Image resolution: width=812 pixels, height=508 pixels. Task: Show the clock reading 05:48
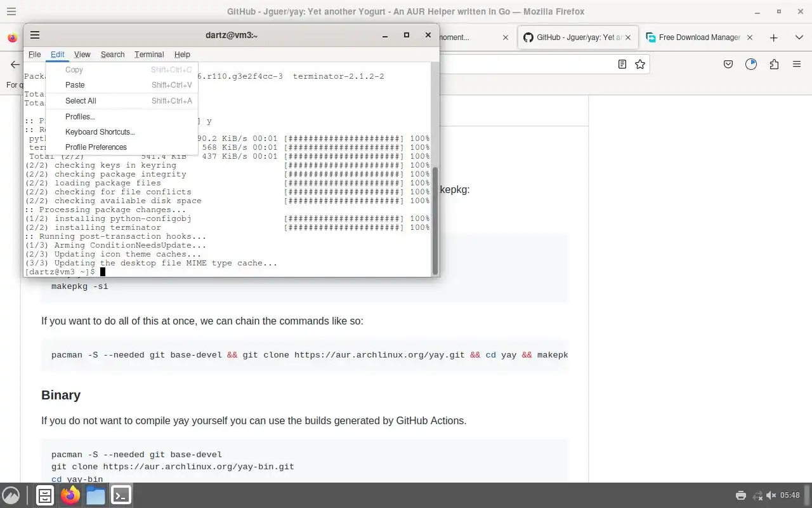point(790,495)
